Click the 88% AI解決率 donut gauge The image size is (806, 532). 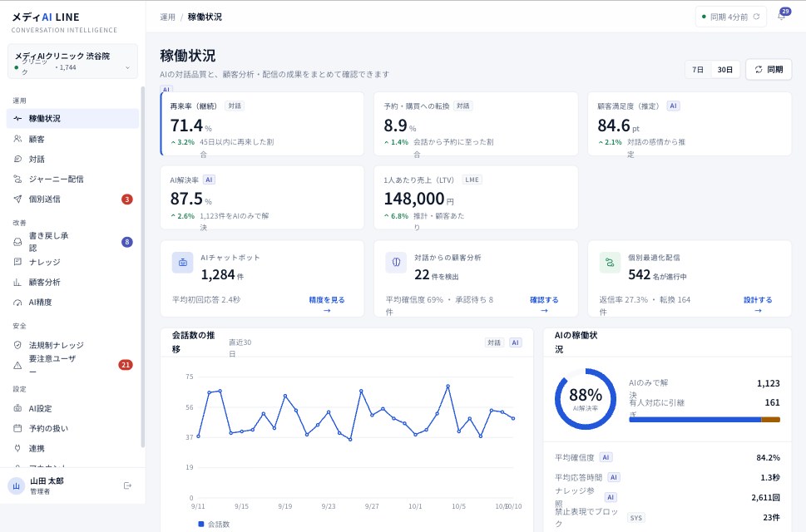(x=586, y=399)
